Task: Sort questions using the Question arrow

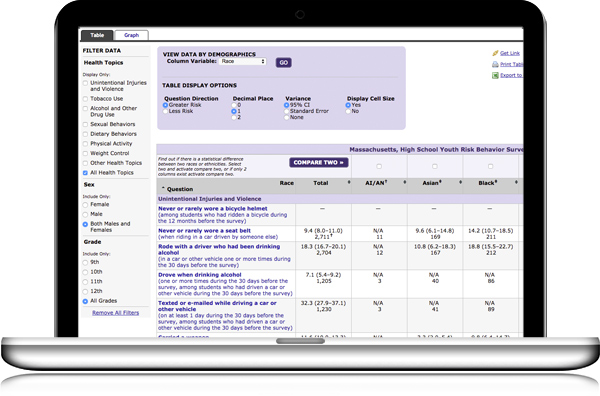Action: point(163,189)
